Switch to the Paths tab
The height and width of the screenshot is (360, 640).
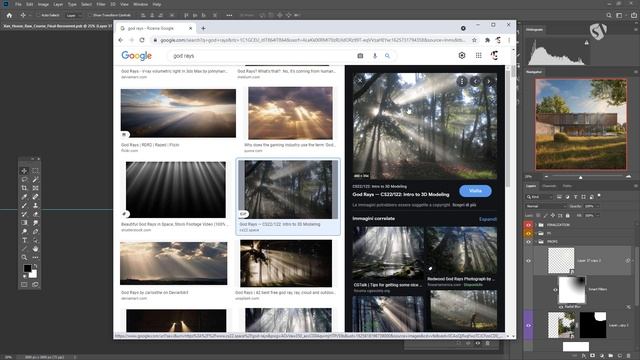(x=567, y=186)
